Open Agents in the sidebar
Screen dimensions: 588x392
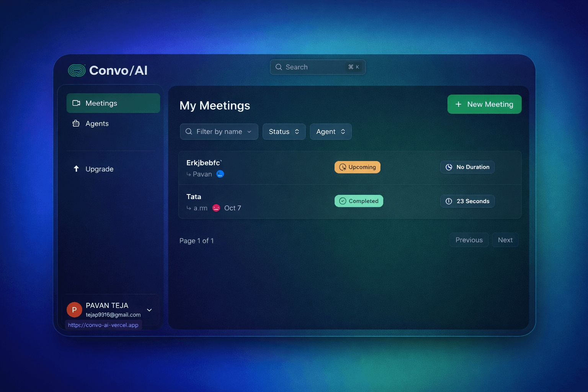click(x=97, y=124)
